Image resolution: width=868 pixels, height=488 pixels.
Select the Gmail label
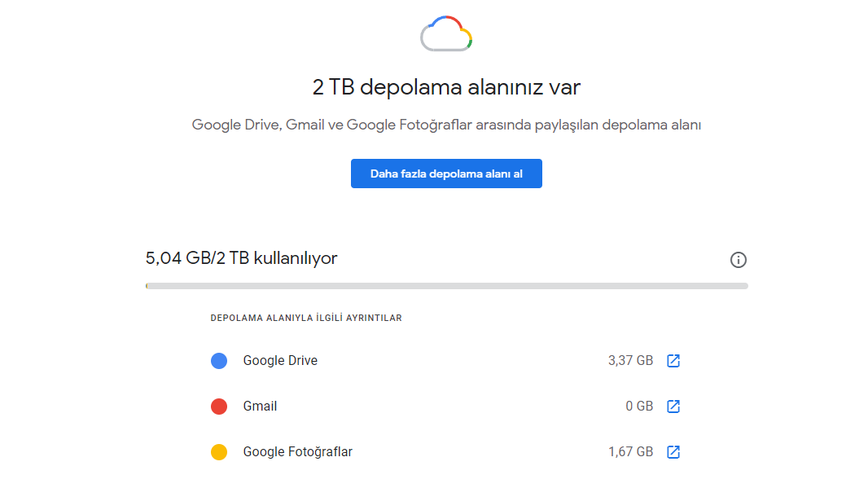(x=260, y=407)
